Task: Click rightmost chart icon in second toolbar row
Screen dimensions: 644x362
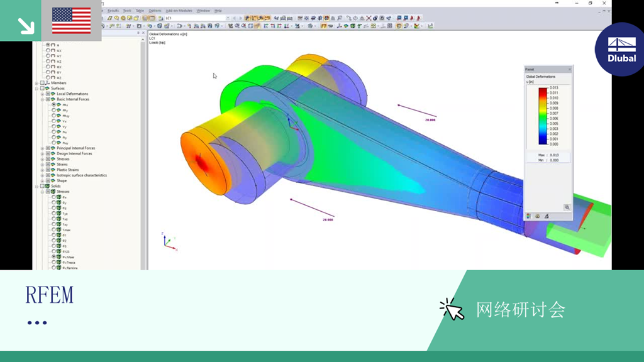Action: [x=430, y=26]
